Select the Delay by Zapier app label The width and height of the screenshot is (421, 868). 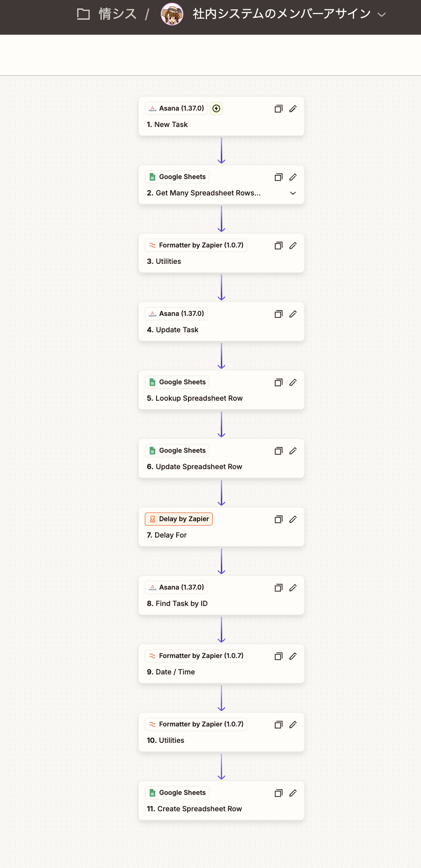pos(179,519)
